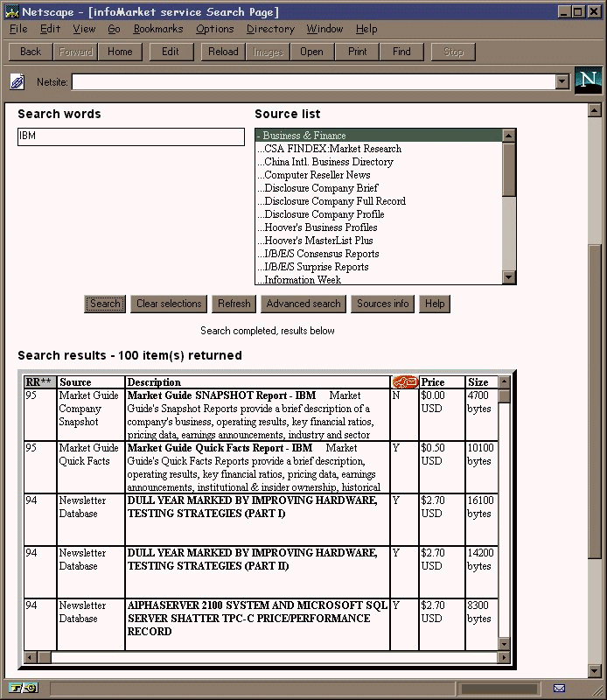Click the Advanced search button
Screen dimensions: 607x700
click(x=303, y=304)
